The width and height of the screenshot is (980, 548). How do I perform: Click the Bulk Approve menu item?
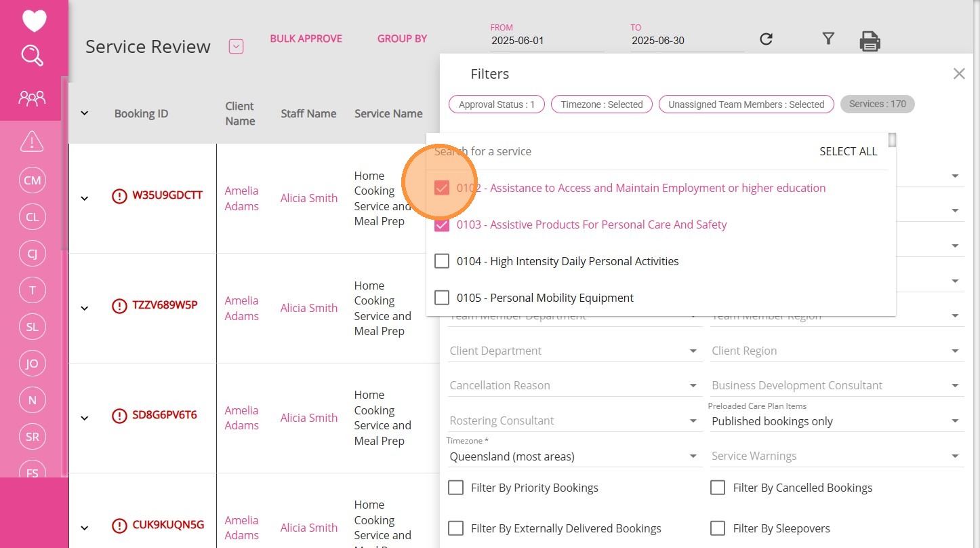tap(306, 39)
